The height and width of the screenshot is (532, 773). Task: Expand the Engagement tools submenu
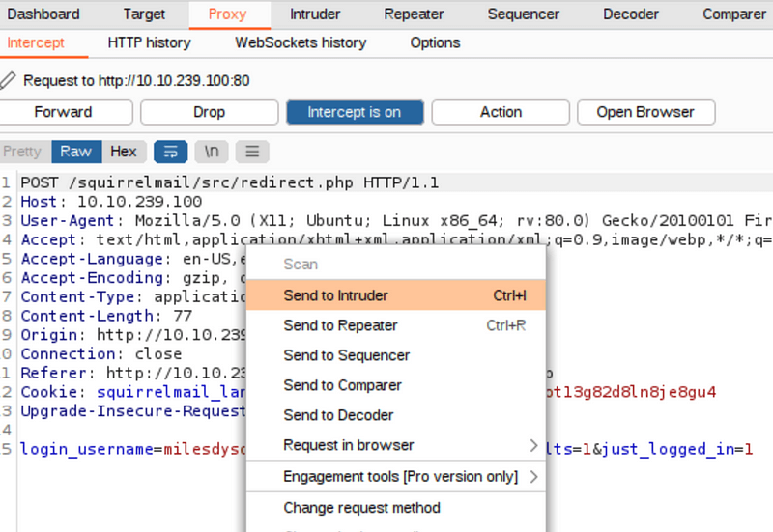(x=532, y=477)
